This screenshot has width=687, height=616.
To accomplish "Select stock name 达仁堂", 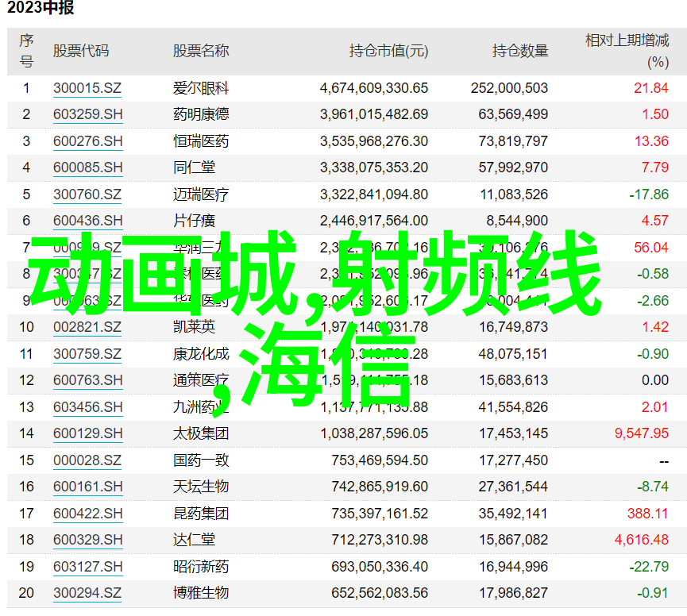I will point(194,540).
